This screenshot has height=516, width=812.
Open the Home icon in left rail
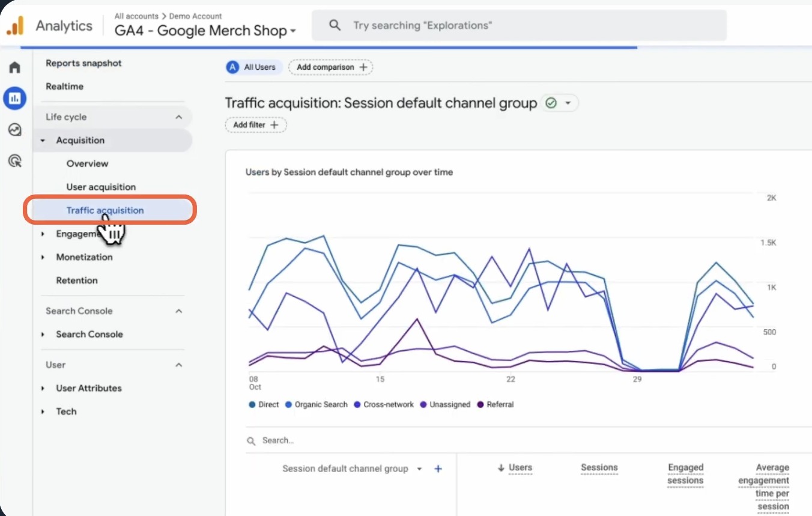tap(14, 67)
